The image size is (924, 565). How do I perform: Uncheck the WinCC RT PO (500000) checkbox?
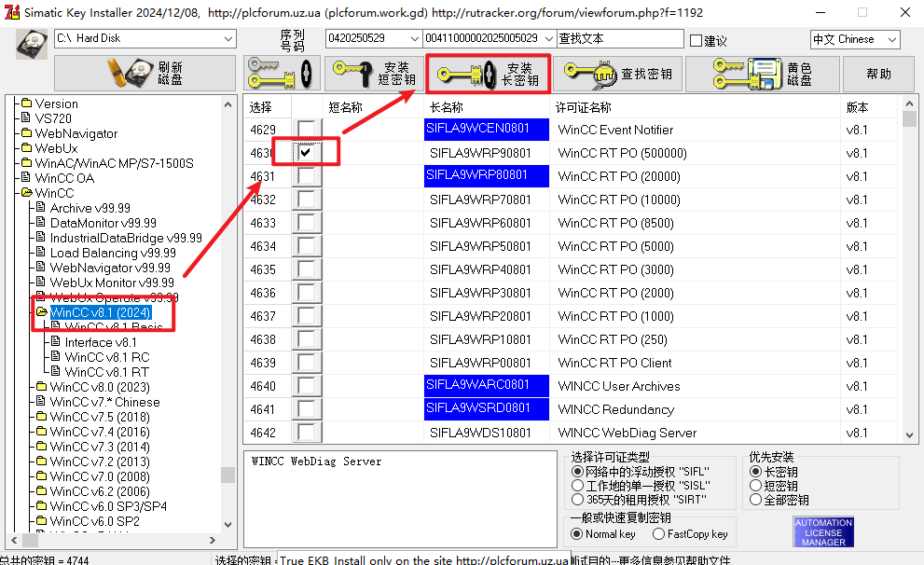tap(306, 152)
